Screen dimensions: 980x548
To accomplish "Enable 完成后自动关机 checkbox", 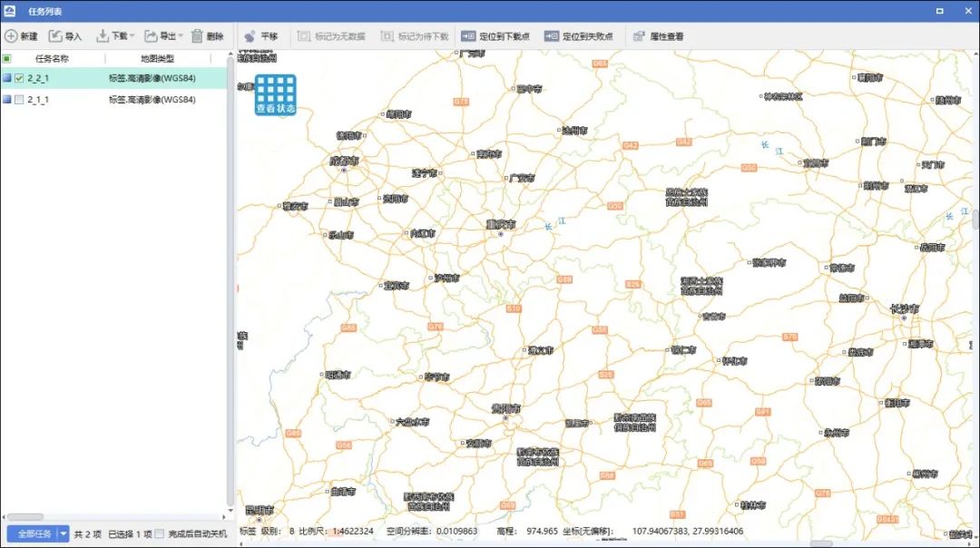I will [160, 533].
